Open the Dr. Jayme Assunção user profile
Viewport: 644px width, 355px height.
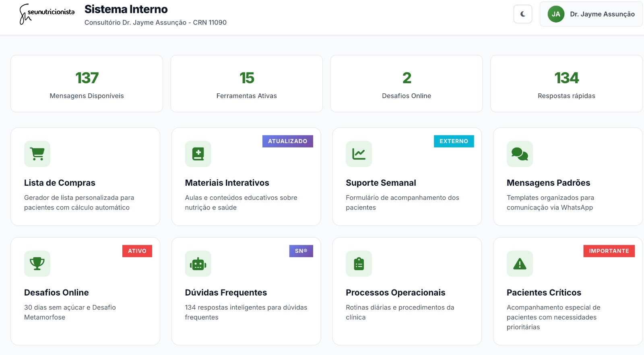[x=591, y=14]
